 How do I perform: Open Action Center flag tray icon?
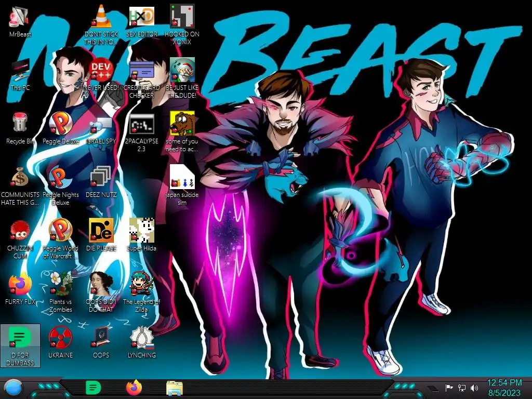click(449, 388)
